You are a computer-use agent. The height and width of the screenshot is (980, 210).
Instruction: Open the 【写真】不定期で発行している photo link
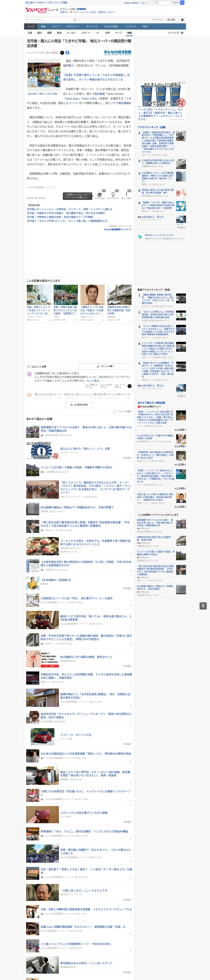(96, 78)
